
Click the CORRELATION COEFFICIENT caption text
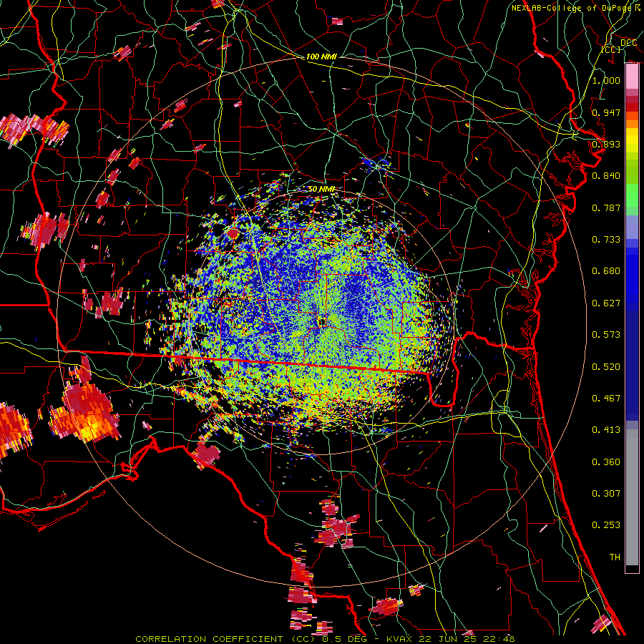(x=209, y=639)
